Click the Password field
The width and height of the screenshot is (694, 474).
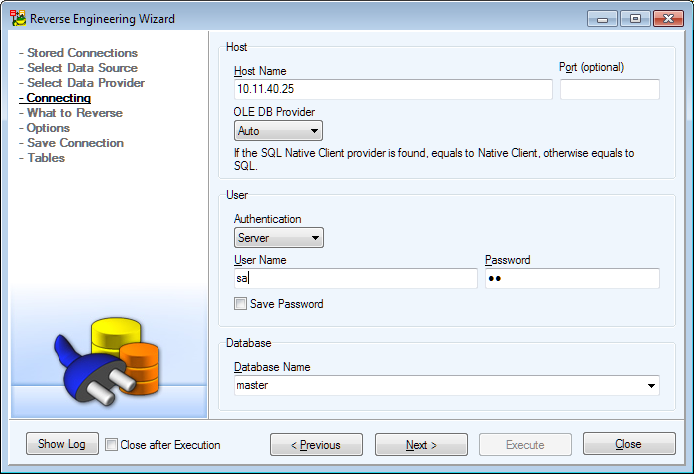coord(572,278)
